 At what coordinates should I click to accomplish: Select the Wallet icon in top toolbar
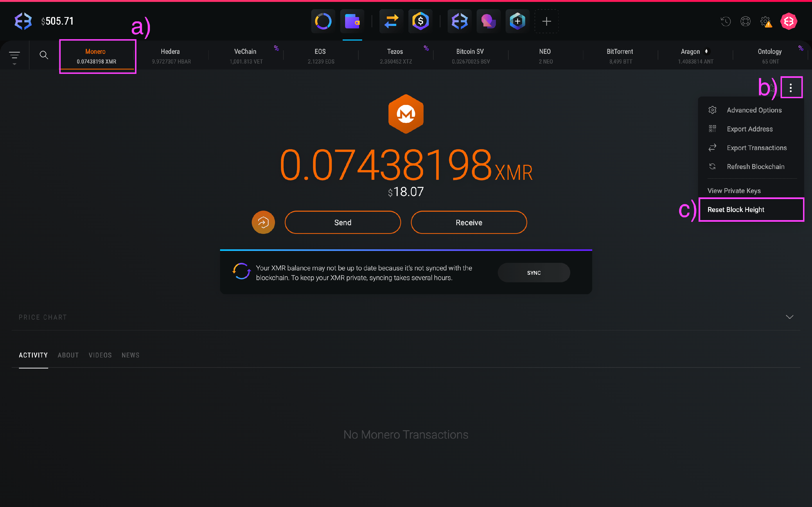tap(352, 21)
